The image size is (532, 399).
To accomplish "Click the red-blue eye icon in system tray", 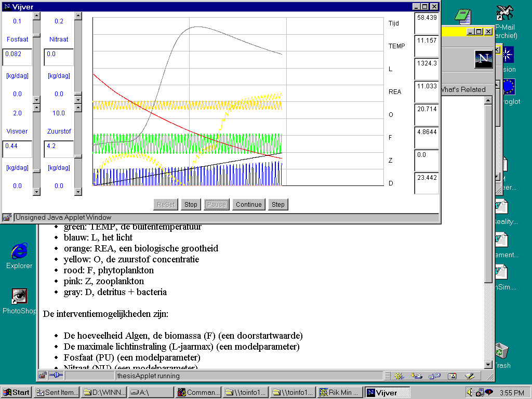I will [x=489, y=392].
